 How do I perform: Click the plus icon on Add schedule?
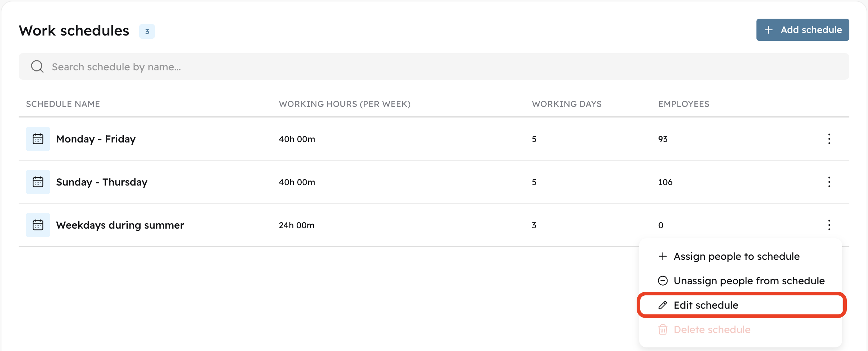769,30
